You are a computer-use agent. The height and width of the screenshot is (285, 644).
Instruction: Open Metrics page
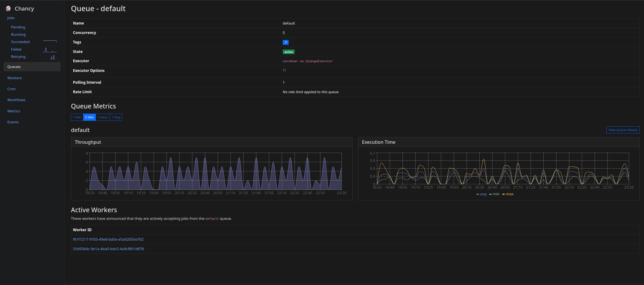[14, 111]
